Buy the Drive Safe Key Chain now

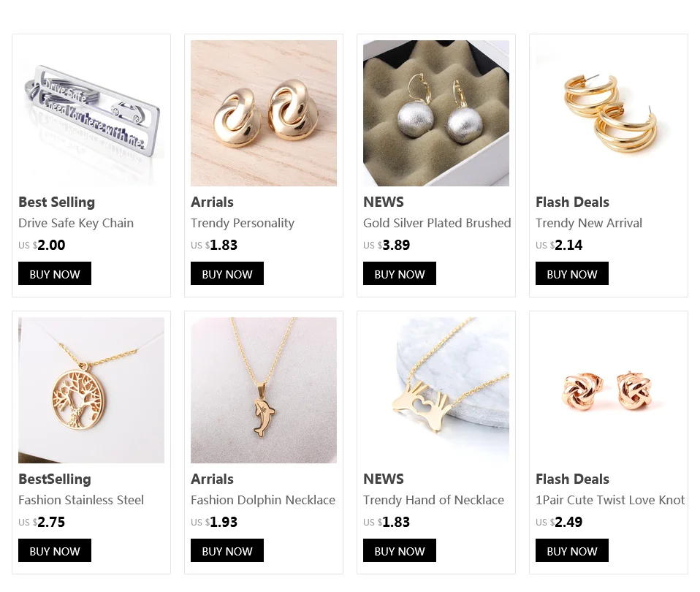pyautogui.click(x=55, y=273)
